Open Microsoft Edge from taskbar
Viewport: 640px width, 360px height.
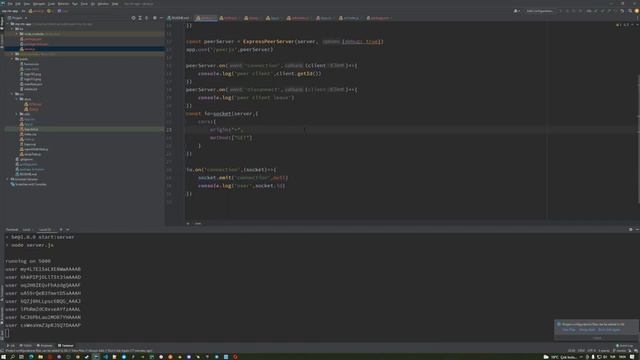(x=31, y=357)
